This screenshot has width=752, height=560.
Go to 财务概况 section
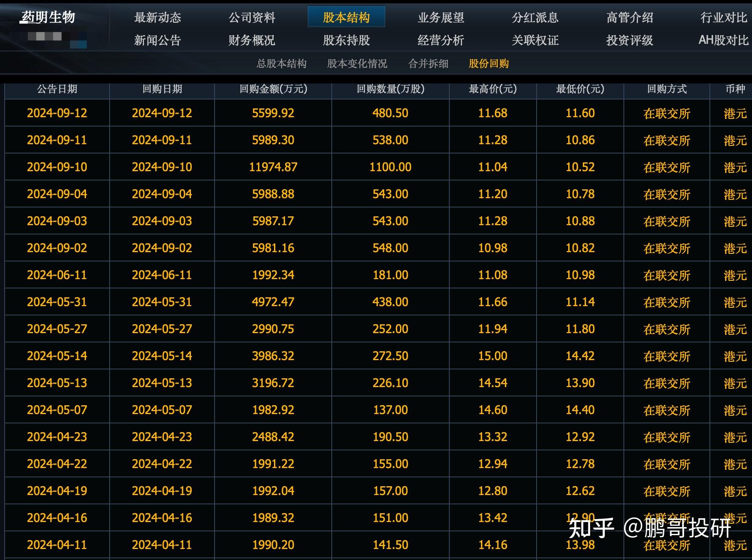(x=252, y=40)
